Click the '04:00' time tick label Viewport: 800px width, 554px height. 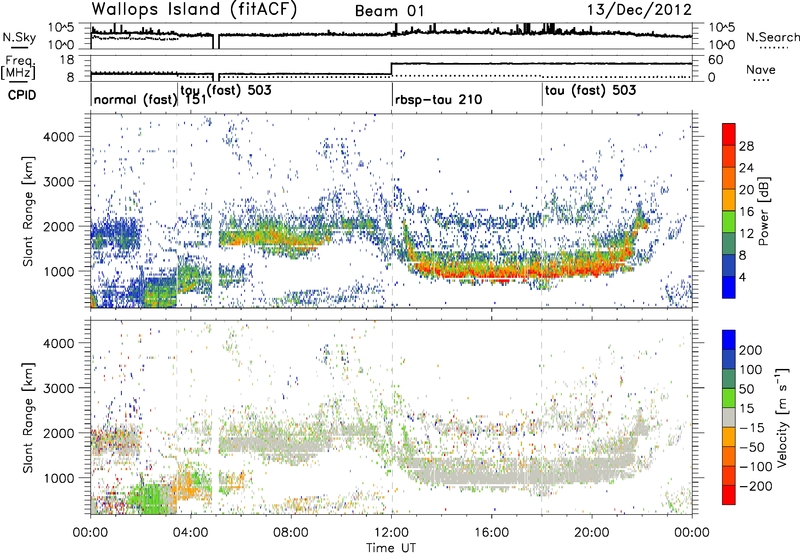coord(190,533)
